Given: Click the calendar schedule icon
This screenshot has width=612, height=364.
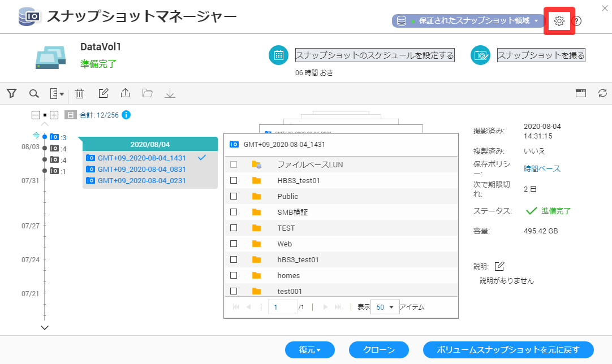Looking at the screenshot, I should tap(278, 55).
